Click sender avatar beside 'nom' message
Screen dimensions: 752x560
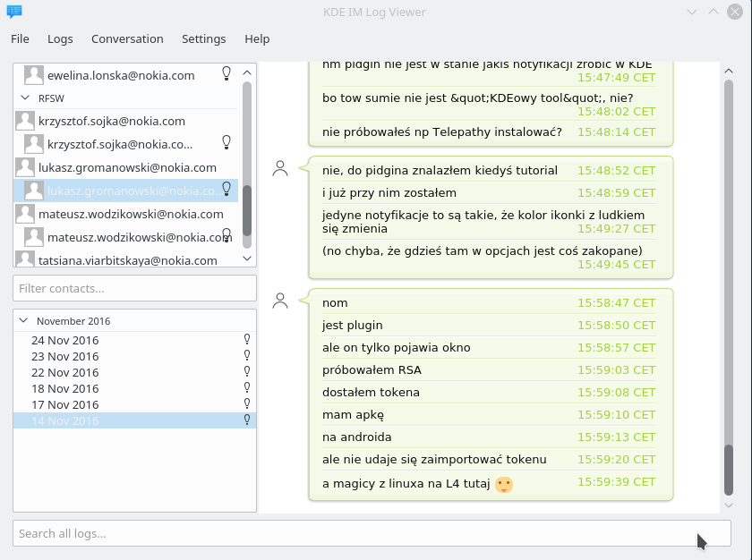point(280,301)
